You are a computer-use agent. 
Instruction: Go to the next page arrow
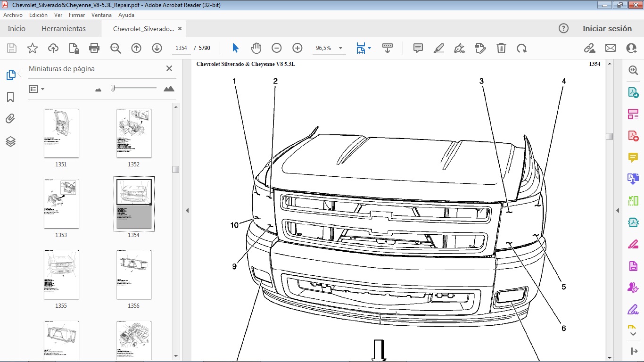click(157, 48)
